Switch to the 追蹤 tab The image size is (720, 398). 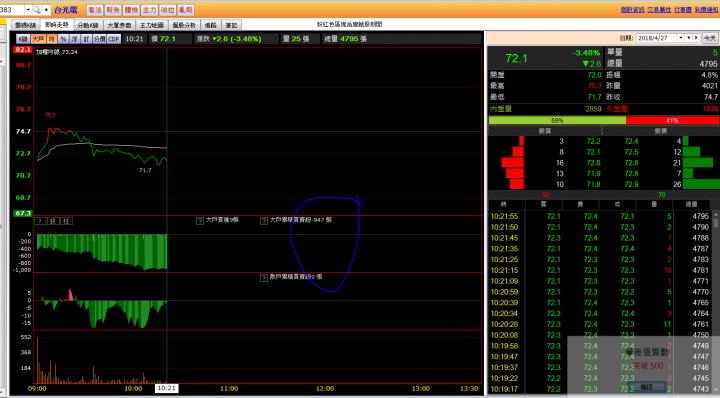pyautogui.click(x=211, y=25)
